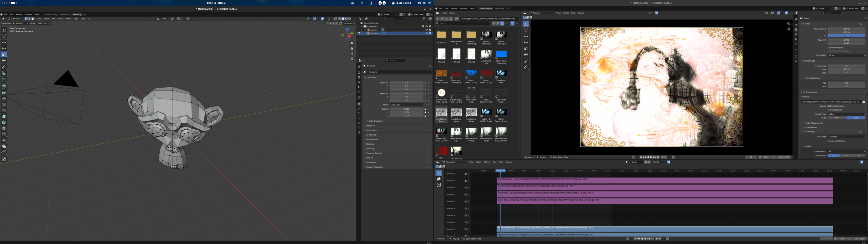Select the Knife tool
The height and width of the screenshot is (244, 868).
pyautogui.click(x=4, y=110)
